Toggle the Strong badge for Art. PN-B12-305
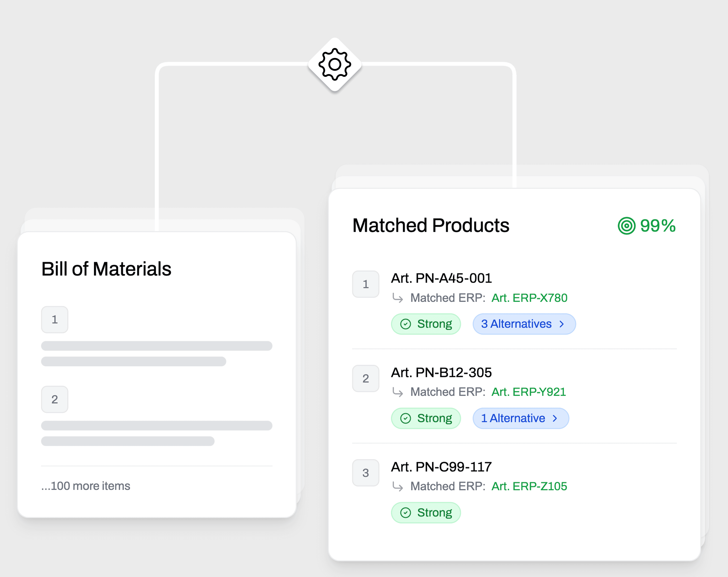Image resolution: width=728 pixels, height=577 pixels. pos(426,418)
